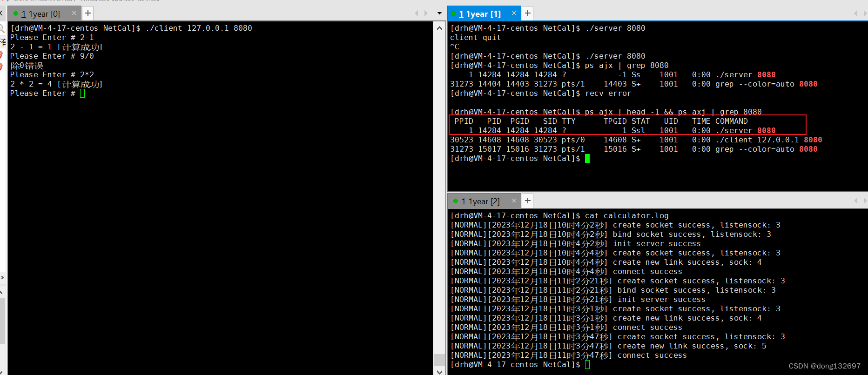Click the 10时4分4秒 'create new link success, sock: 4' line

click(606, 262)
